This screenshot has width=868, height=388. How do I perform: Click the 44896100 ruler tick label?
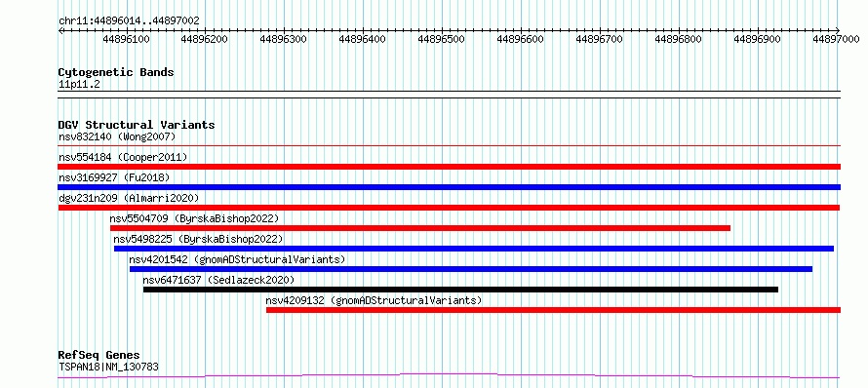(x=126, y=39)
